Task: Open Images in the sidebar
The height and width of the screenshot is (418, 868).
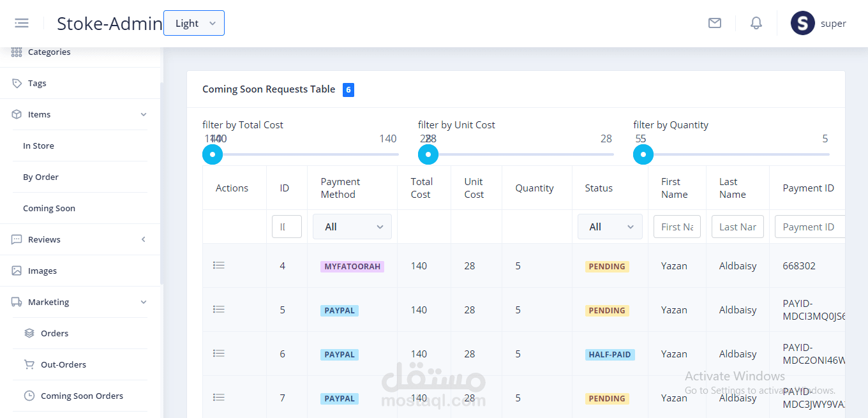Action: point(42,271)
